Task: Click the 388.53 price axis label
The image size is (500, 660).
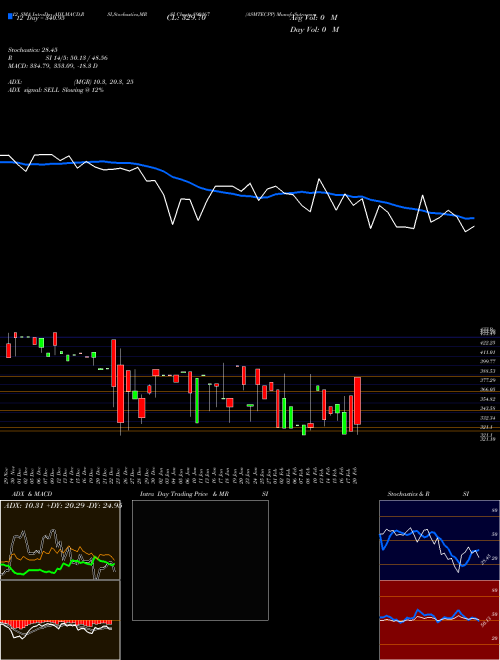Action: tap(488, 371)
